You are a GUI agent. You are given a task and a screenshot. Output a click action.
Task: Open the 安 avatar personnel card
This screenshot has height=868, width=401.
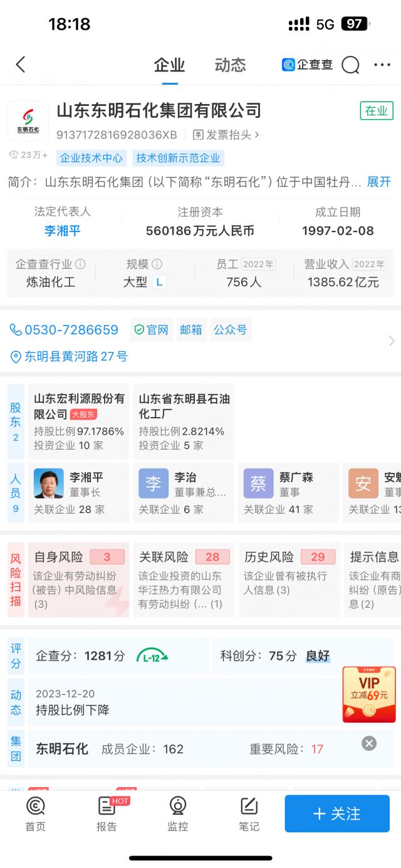(373, 493)
